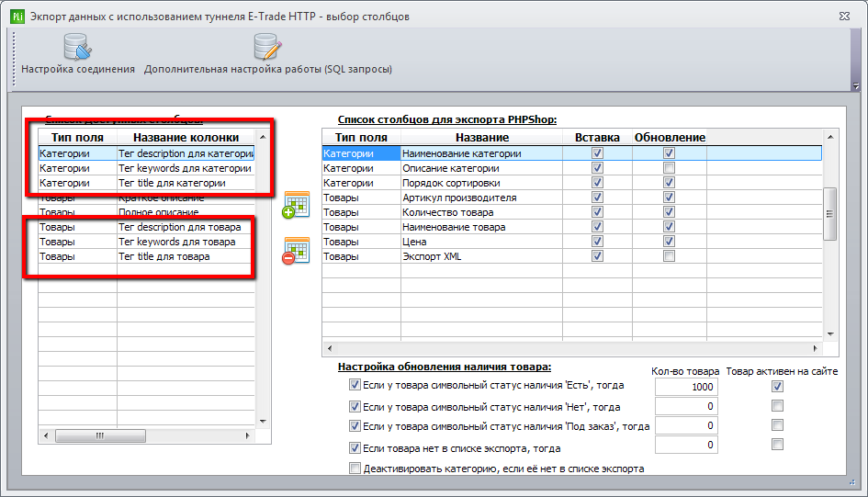Enable Обновление checkbox for Описание категории
The width and height of the screenshot is (868, 497).
pyautogui.click(x=670, y=168)
